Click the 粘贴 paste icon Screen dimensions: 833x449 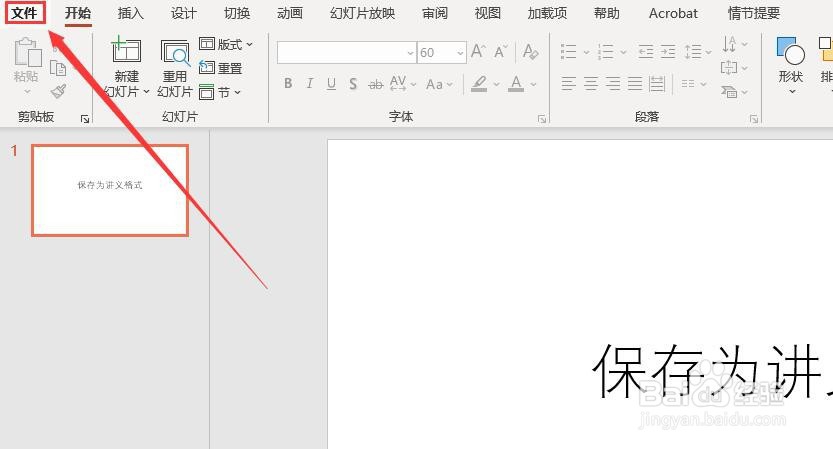coord(27,53)
